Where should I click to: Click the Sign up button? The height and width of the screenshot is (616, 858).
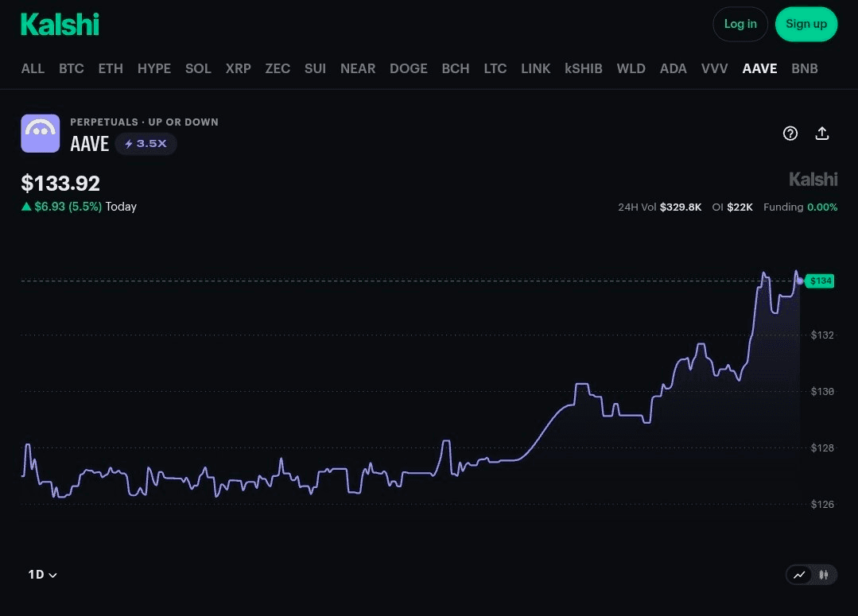coord(806,24)
